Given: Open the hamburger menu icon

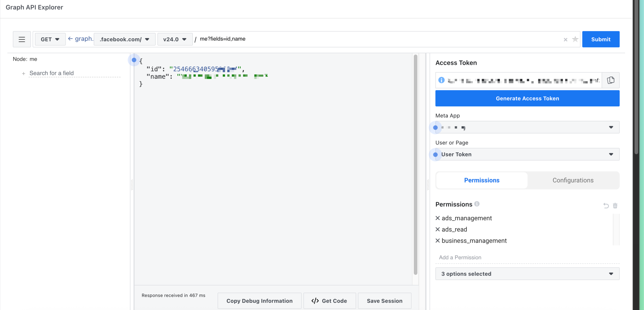Looking at the screenshot, I should [x=21, y=39].
